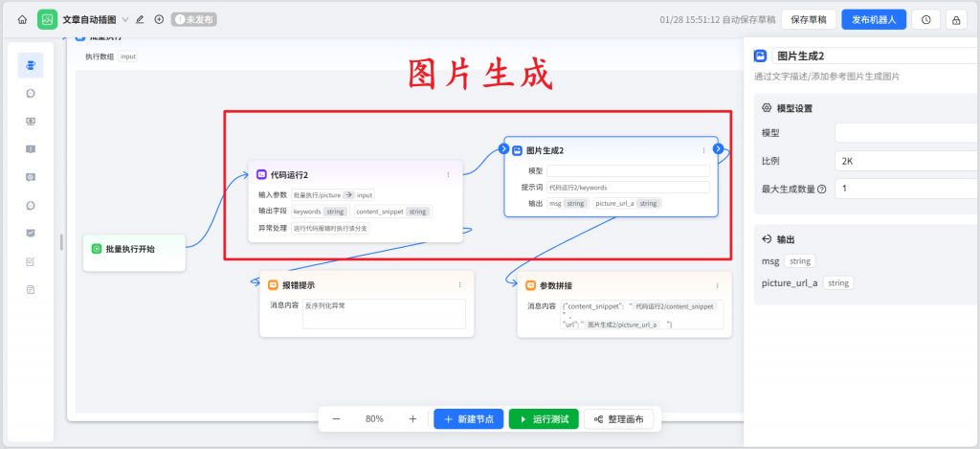Click 提示词 field with 代码运行2/keywords
Screen dimensions: 980x449
click(628, 187)
